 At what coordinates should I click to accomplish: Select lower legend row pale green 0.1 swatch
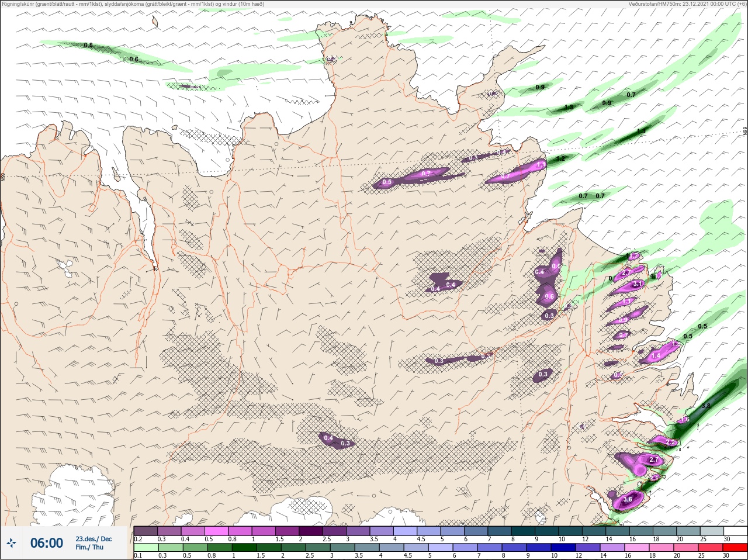tap(146, 548)
